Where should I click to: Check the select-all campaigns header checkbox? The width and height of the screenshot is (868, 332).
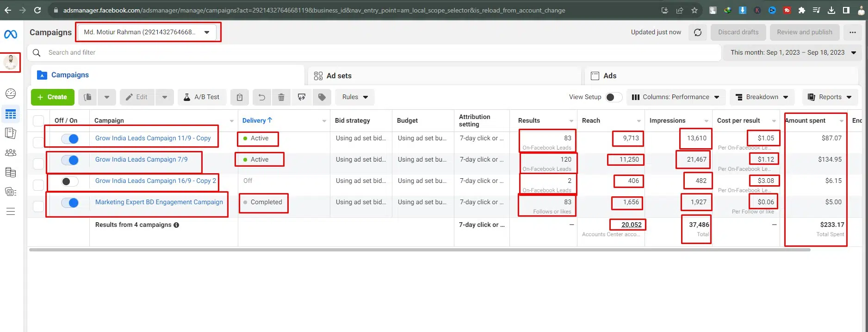coord(38,121)
